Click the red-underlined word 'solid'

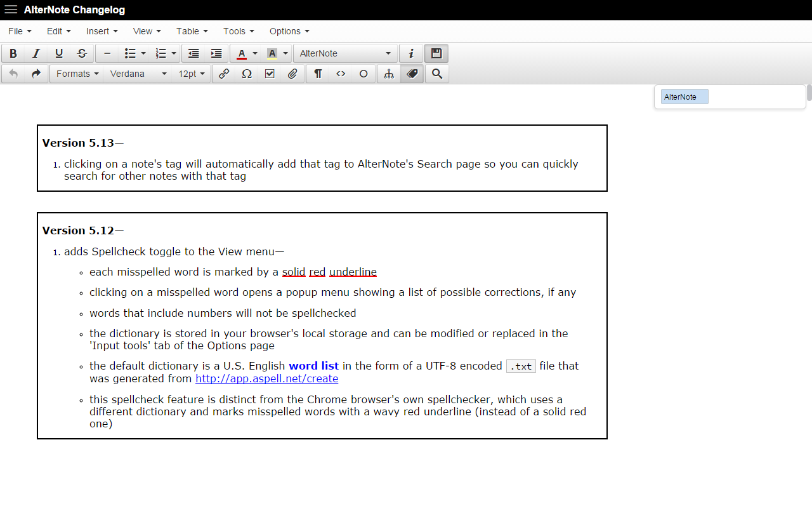click(x=294, y=272)
